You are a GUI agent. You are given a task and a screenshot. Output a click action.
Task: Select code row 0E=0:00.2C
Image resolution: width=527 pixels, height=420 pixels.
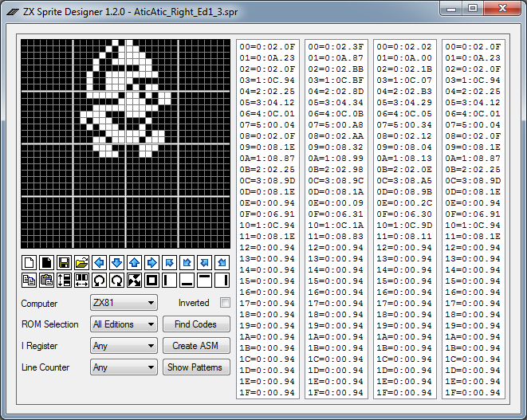click(404, 203)
